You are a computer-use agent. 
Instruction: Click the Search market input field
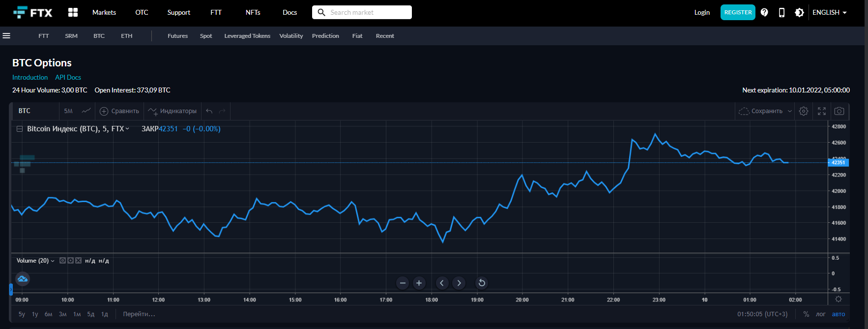click(x=362, y=12)
